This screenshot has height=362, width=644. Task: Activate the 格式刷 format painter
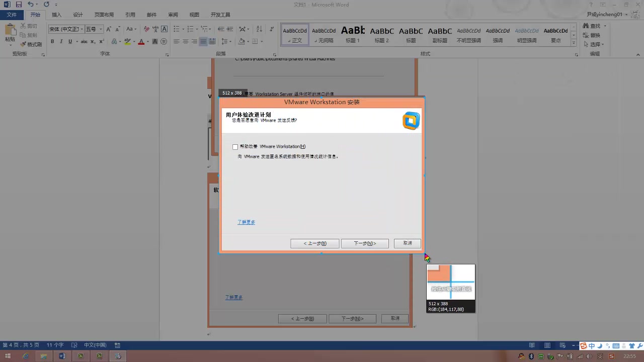coord(31,44)
